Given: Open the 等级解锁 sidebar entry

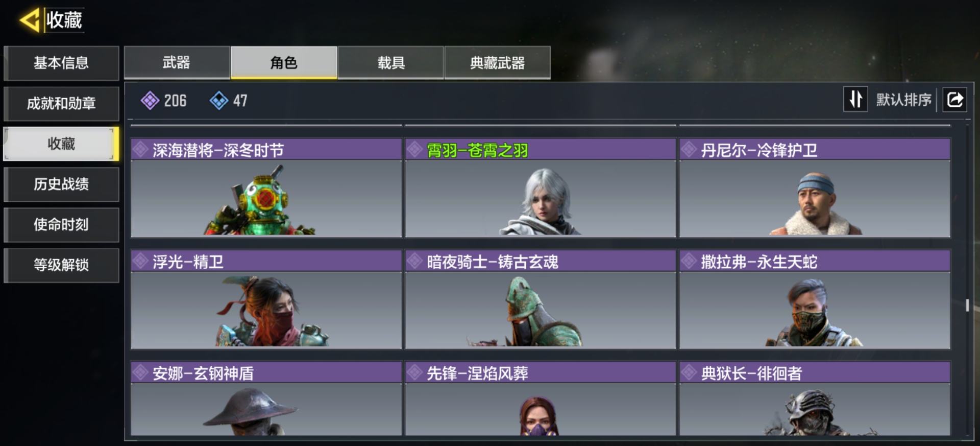Looking at the screenshot, I should click(x=61, y=265).
